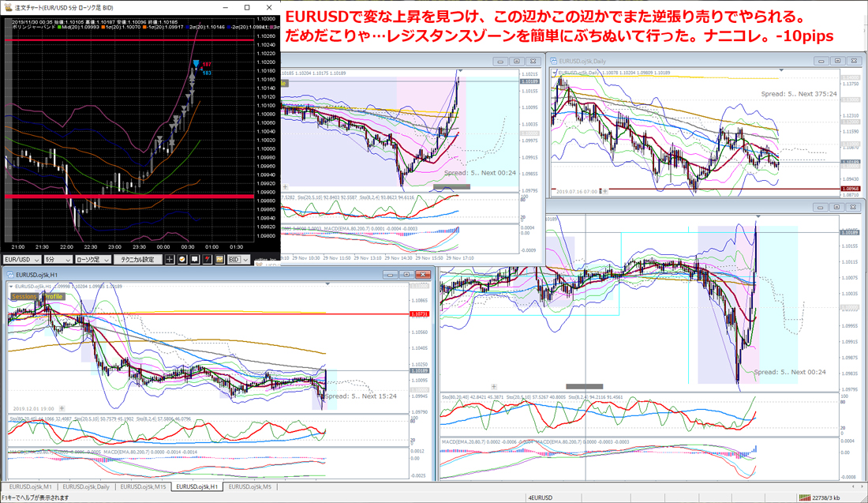
Task: Maximize the order chart window
Action: click(x=247, y=8)
